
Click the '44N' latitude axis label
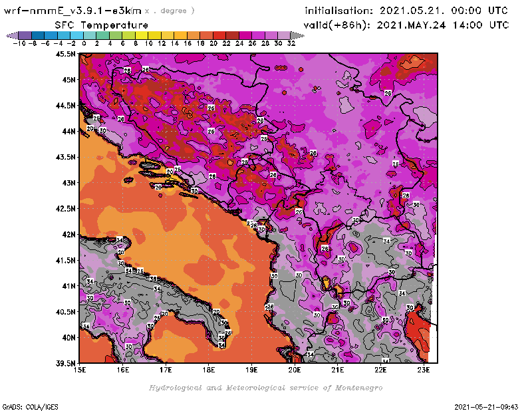coord(68,131)
